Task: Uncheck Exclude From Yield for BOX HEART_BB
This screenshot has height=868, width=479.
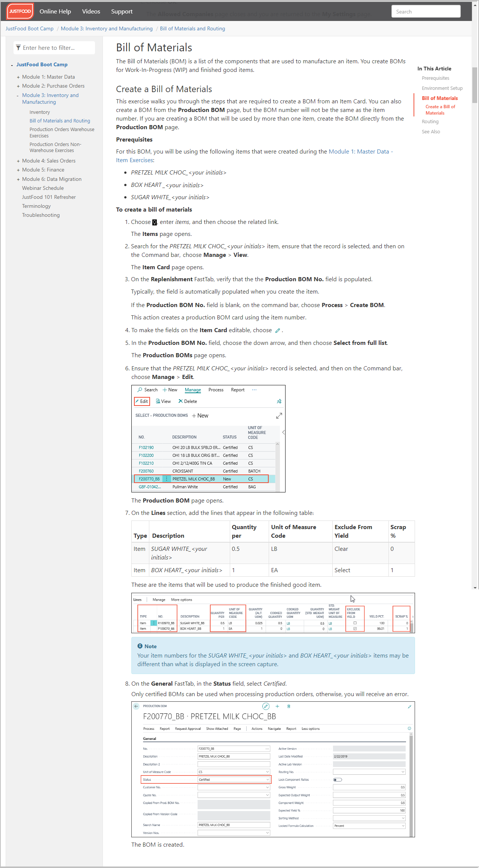Action: 355,629
